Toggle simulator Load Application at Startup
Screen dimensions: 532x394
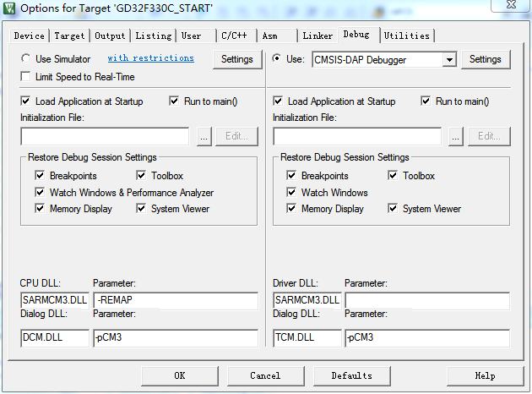click(25, 101)
